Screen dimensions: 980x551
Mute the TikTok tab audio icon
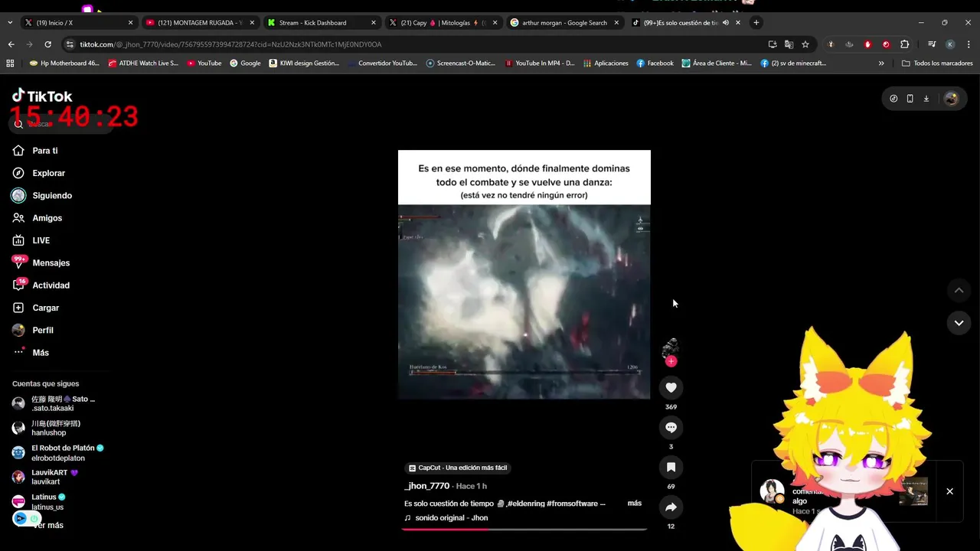[x=726, y=22]
